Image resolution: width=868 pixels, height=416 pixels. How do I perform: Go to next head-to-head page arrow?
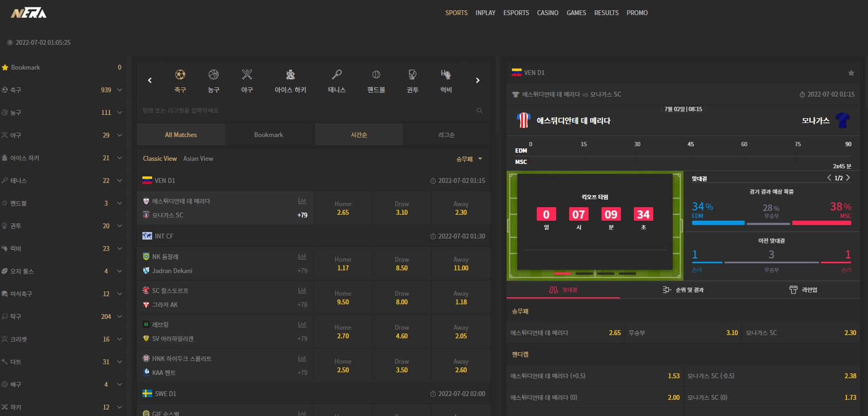(x=848, y=178)
